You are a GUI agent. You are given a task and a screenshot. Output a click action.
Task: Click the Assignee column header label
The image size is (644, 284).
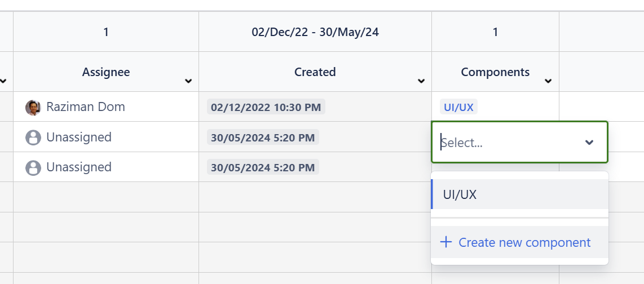[106, 72]
